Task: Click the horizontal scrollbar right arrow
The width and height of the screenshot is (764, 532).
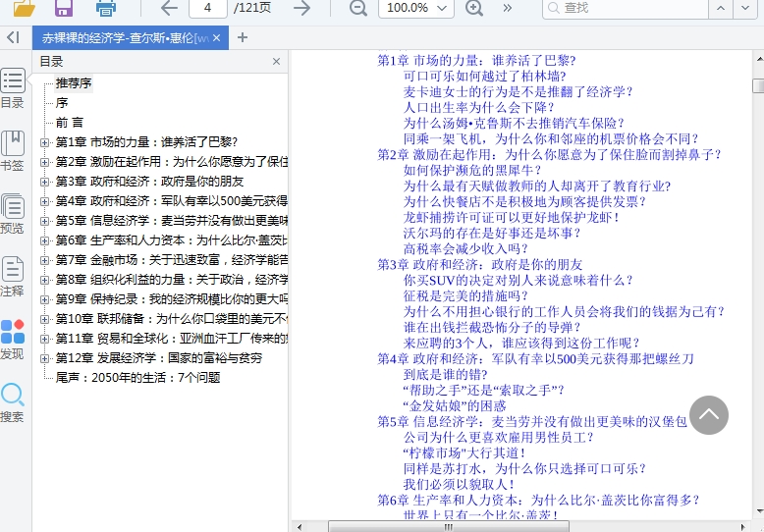Action: (743, 527)
